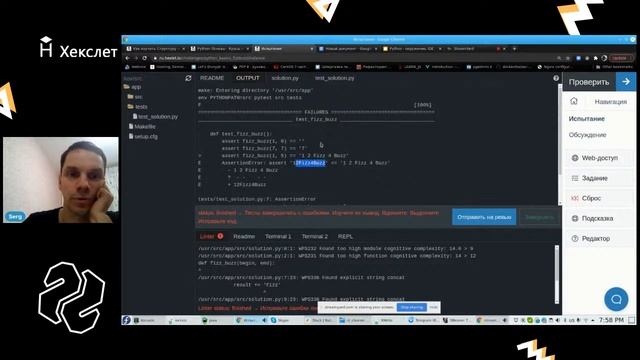Screen dimensions: 640x360
Task: Open the Fedora start menu icon
Action: point(127,320)
